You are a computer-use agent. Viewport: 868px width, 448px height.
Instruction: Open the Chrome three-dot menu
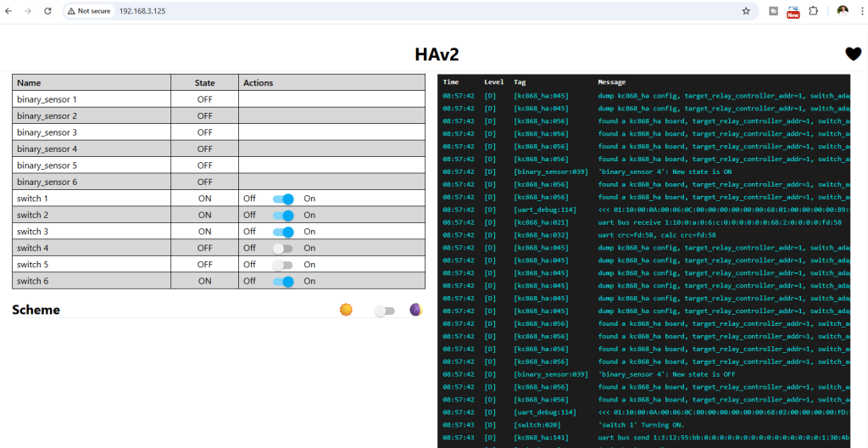[860, 11]
